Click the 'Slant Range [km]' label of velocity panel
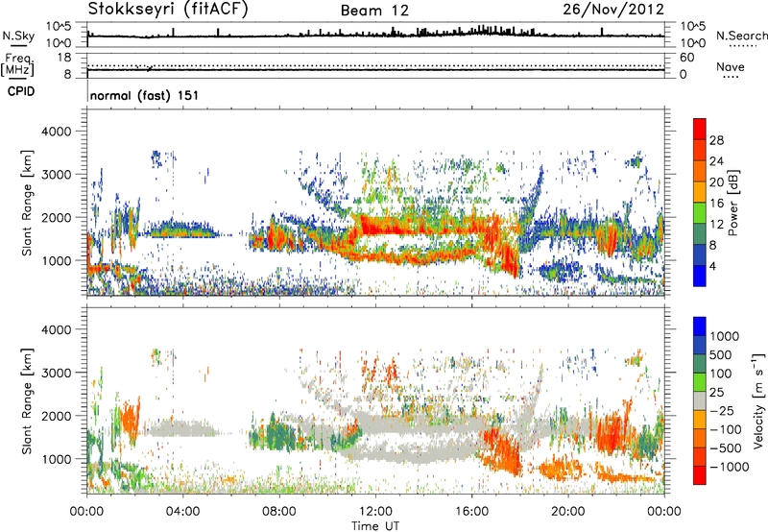768x532 pixels. [27, 400]
